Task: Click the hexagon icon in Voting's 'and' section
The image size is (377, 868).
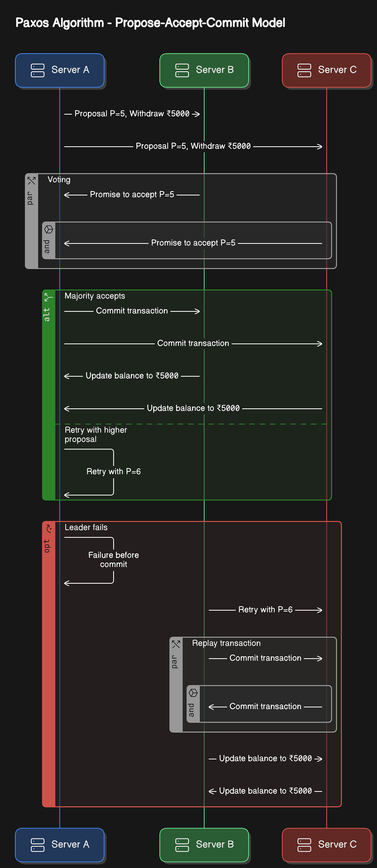Action: click(x=49, y=229)
